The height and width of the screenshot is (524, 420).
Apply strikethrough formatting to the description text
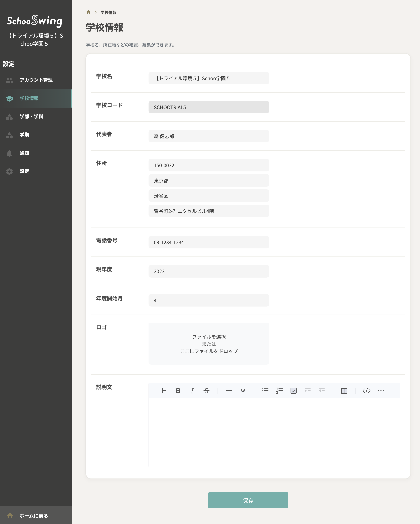click(x=206, y=391)
